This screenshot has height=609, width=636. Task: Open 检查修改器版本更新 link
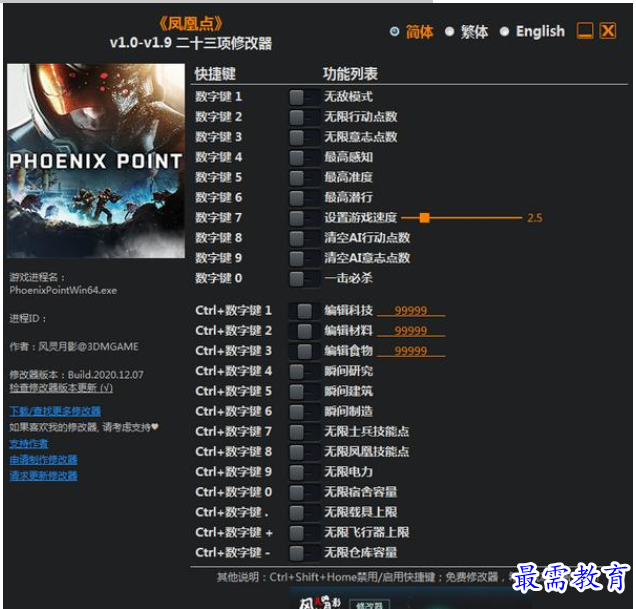click(x=61, y=388)
